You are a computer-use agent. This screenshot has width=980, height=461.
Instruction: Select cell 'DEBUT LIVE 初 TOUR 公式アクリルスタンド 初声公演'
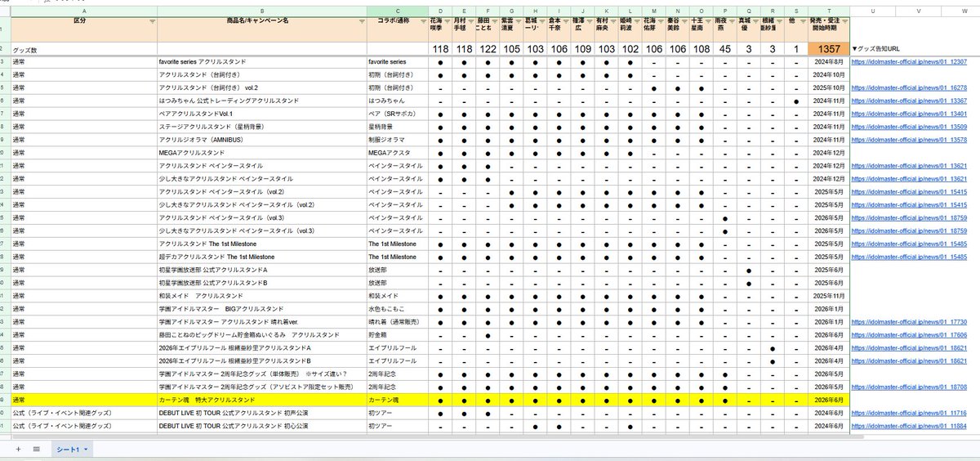(262, 414)
